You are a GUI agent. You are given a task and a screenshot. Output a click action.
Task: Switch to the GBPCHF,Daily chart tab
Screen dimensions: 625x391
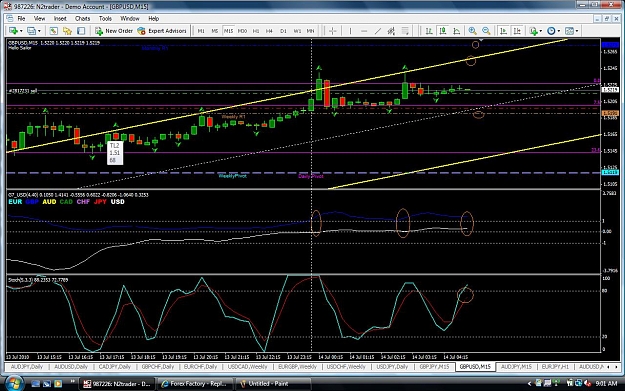coord(158,367)
